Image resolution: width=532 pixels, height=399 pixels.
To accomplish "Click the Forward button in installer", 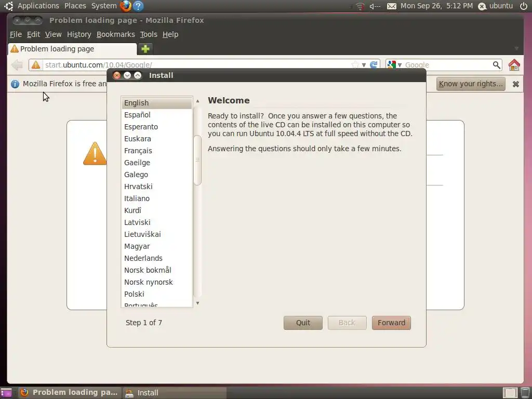I will [391, 323].
